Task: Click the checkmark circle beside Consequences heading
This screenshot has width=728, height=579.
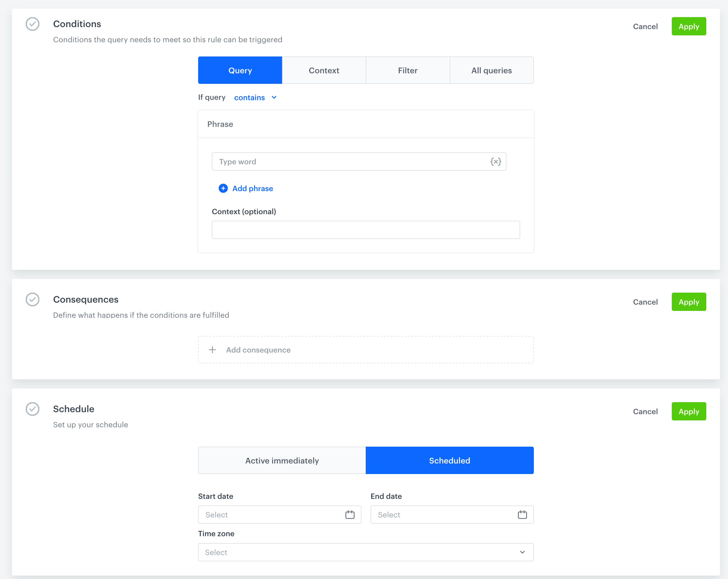Action: point(33,299)
